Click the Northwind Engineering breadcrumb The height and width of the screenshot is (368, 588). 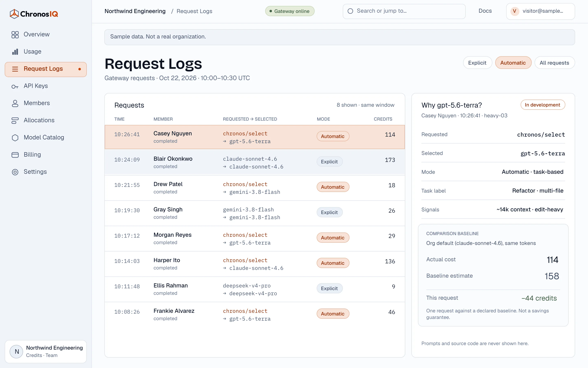(x=135, y=11)
